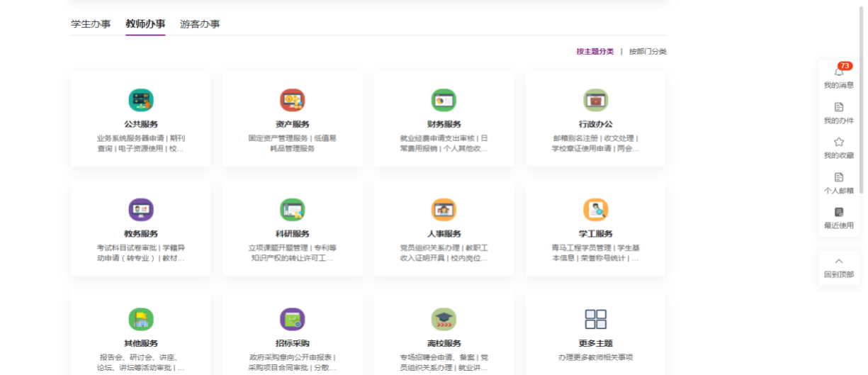Sort services by 按部门分类
Screen dimensions: 868x375
click(x=648, y=52)
